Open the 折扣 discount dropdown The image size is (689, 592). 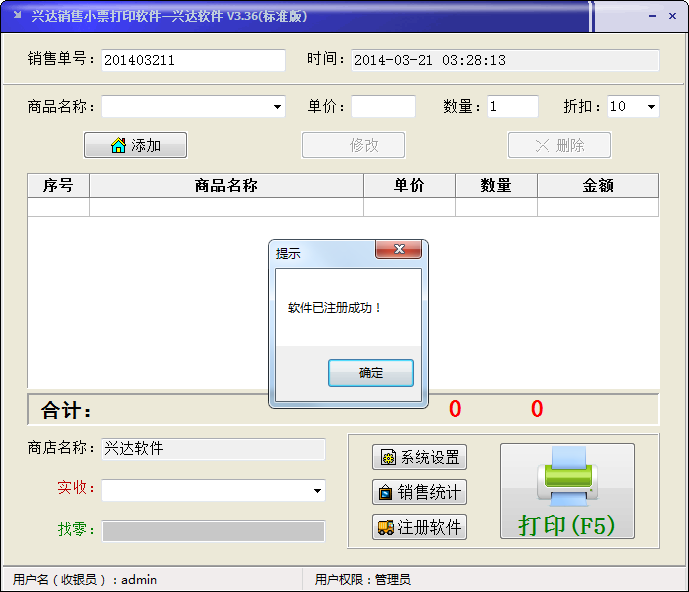[x=651, y=107]
